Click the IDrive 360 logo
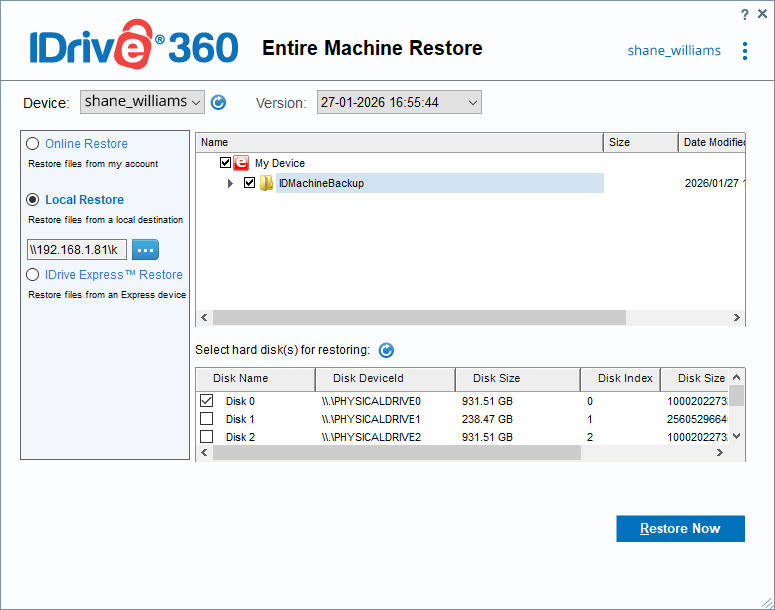Viewport: 775px width, 610px height. (133, 48)
